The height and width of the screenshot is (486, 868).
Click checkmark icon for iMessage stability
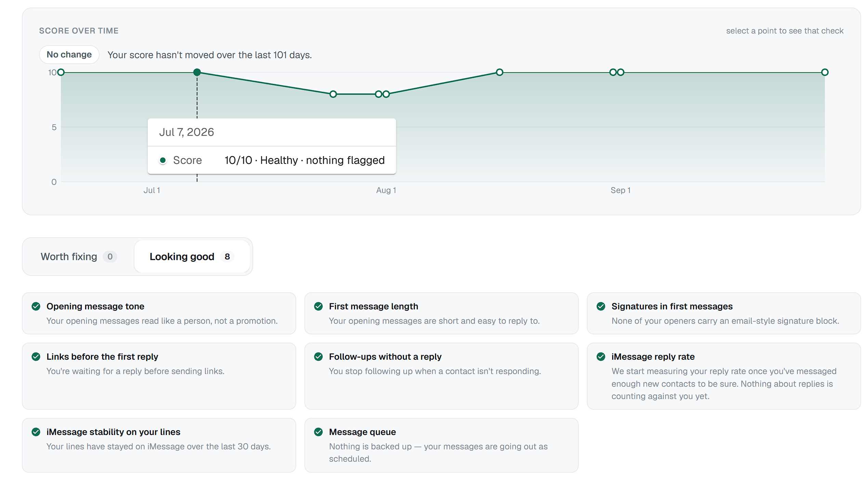tap(36, 432)
